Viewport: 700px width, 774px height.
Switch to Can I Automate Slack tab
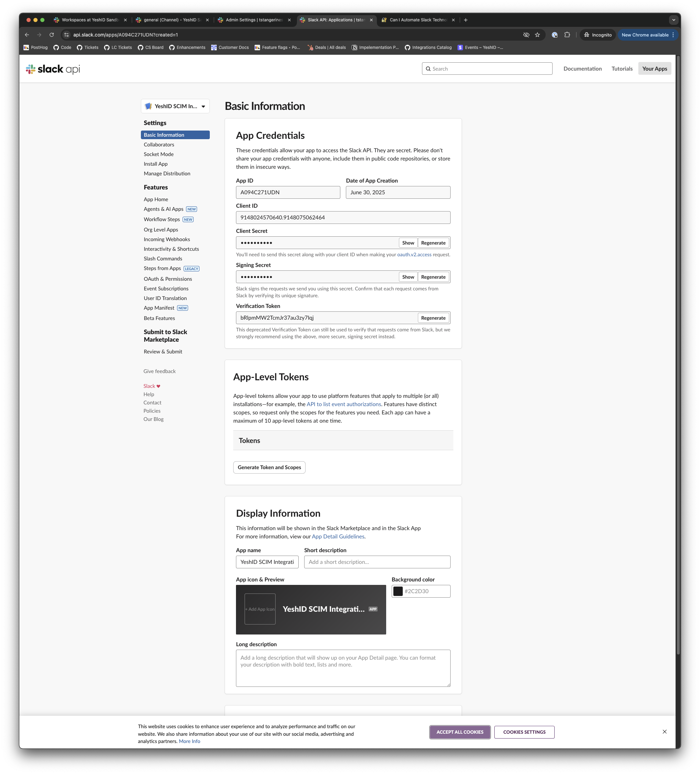click(x=418, y=20)
